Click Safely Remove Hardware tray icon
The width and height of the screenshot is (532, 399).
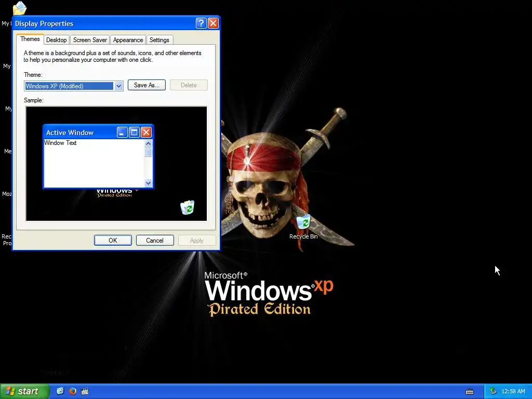(x=493, y=391)
